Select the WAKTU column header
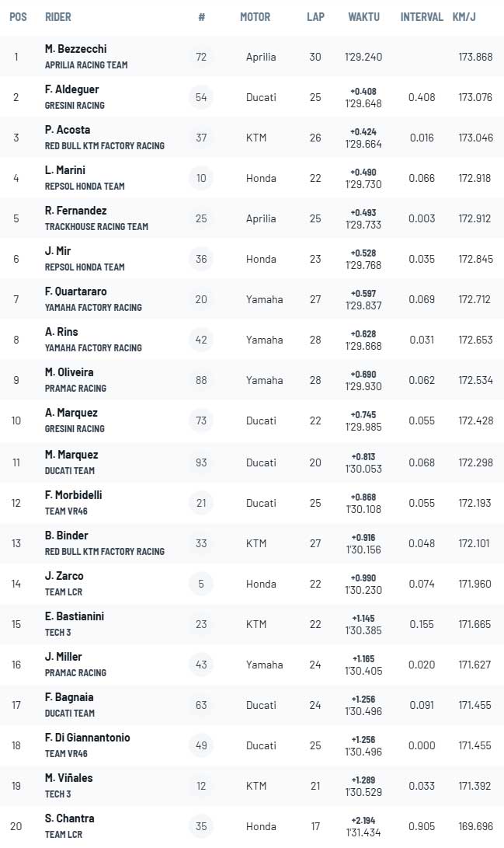Image resolution: width=504 pixels, height=848 pixels. pyautogui.click(x=363, y=17)
